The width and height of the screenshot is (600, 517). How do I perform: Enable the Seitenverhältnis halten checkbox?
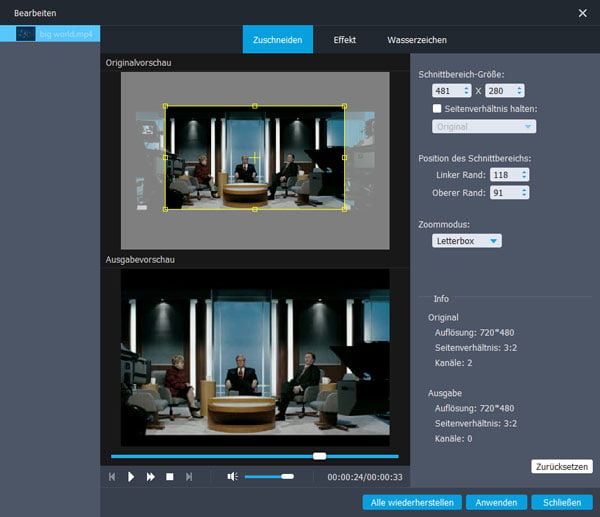click(x=437, y=108)
